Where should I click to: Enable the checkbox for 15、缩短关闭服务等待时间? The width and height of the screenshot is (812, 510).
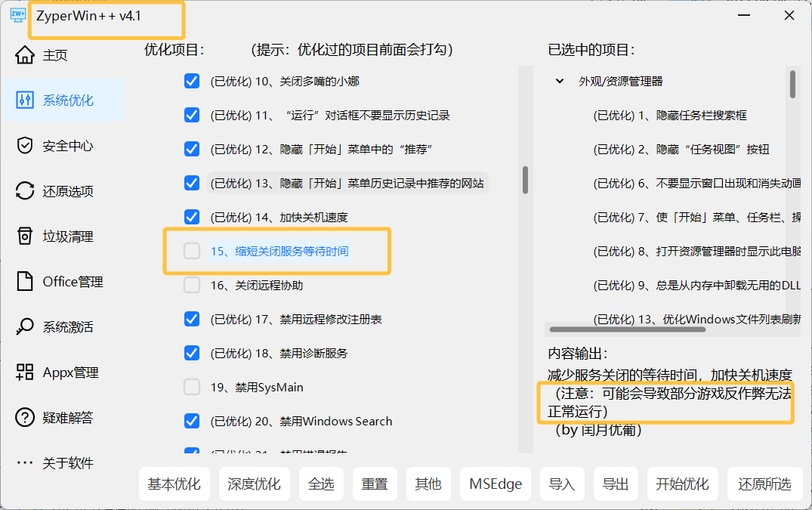[x=192, y=251]
